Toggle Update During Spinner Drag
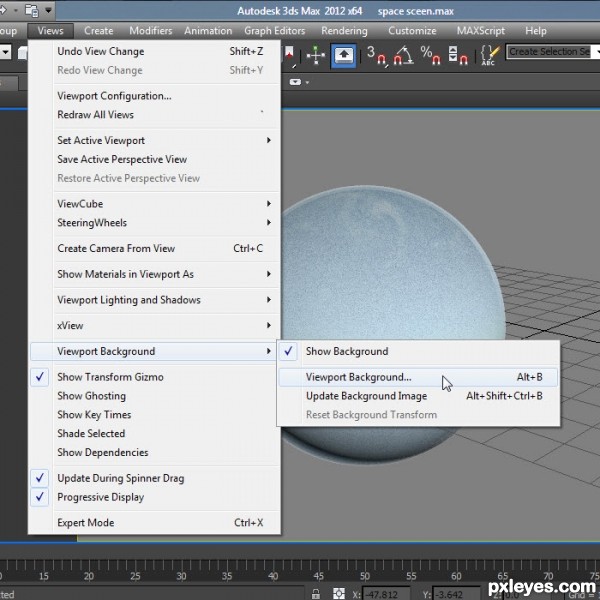This screenshot has height=600, width=600. [155, 478]
